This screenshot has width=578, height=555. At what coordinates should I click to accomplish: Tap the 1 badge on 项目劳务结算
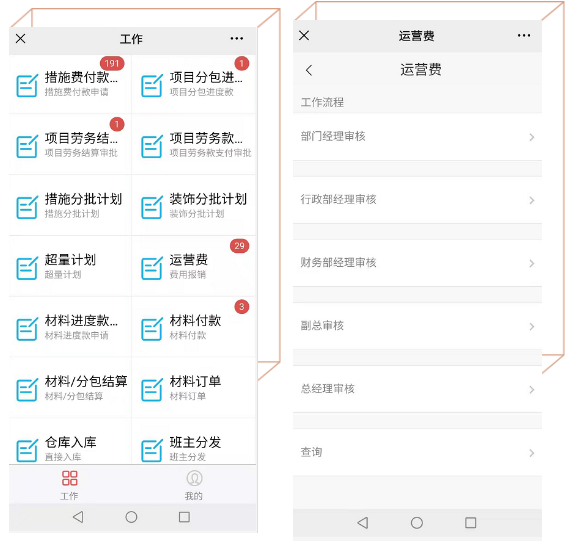click(117, 124)
